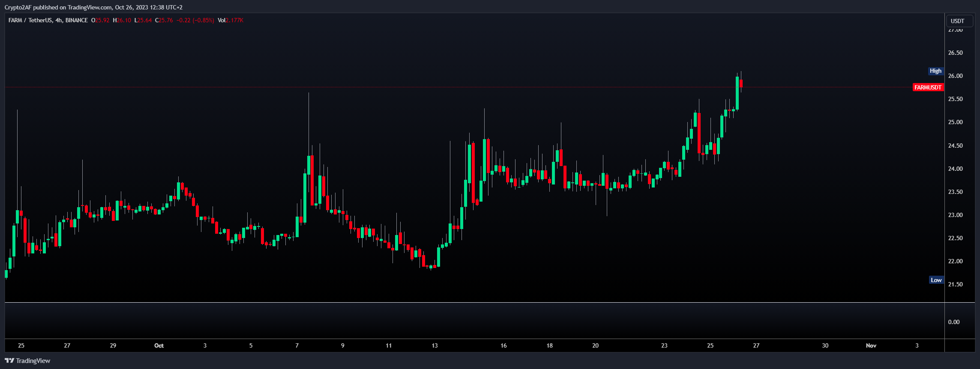Viewport: 980px width, 369px height.
Task: Select the open value 25.92
Action: pyautogui.click(x=102, y=20)
